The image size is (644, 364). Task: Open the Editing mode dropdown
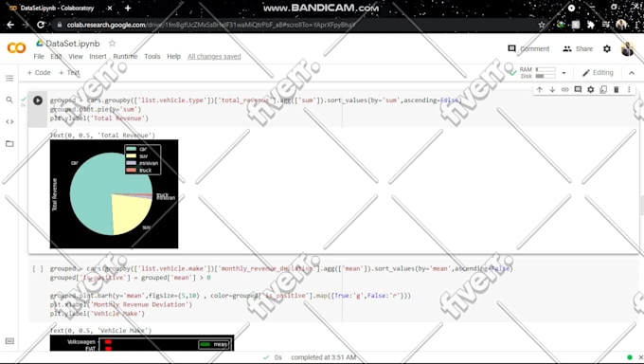pos(598,73)
